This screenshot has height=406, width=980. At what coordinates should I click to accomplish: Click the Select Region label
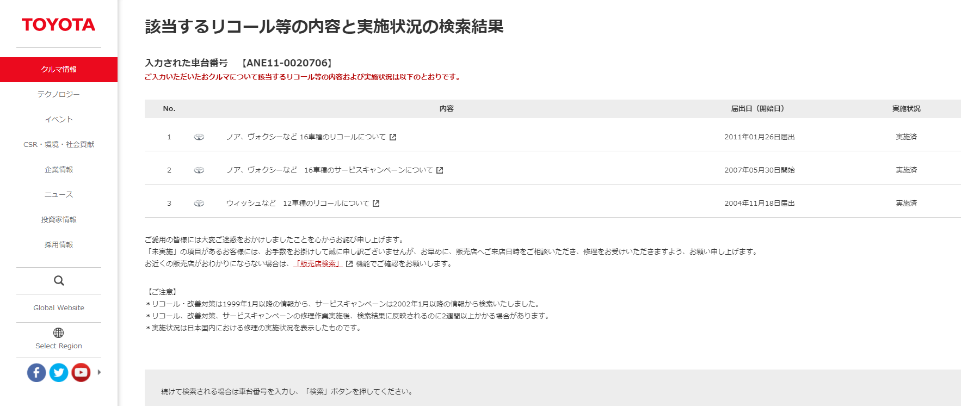(x=59, y=346)
